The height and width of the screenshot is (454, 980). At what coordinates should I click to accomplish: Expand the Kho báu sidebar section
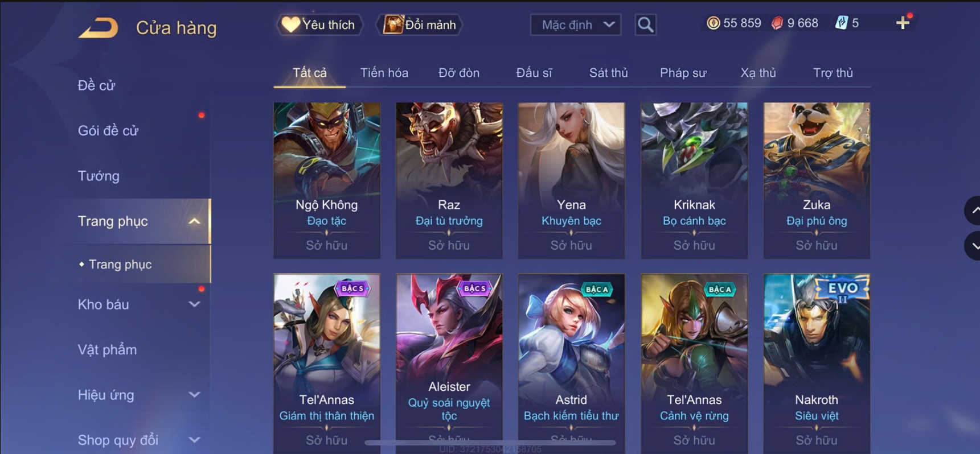coord(194,304)
